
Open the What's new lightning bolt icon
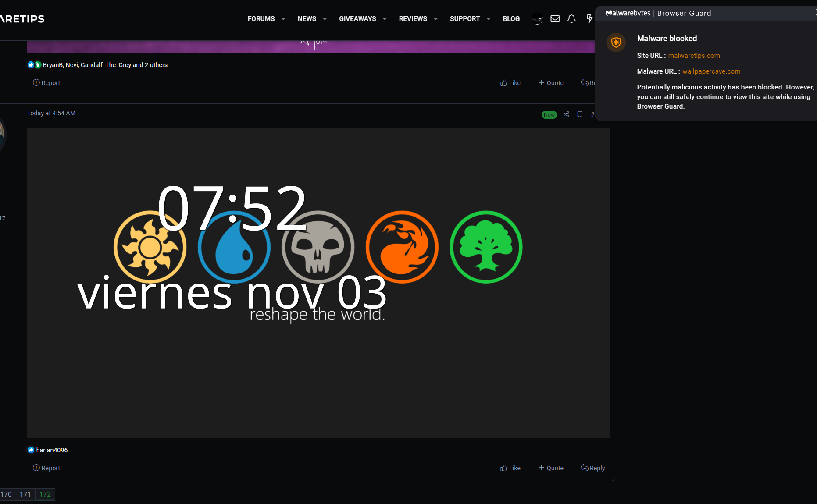click(x=589, y=19)
